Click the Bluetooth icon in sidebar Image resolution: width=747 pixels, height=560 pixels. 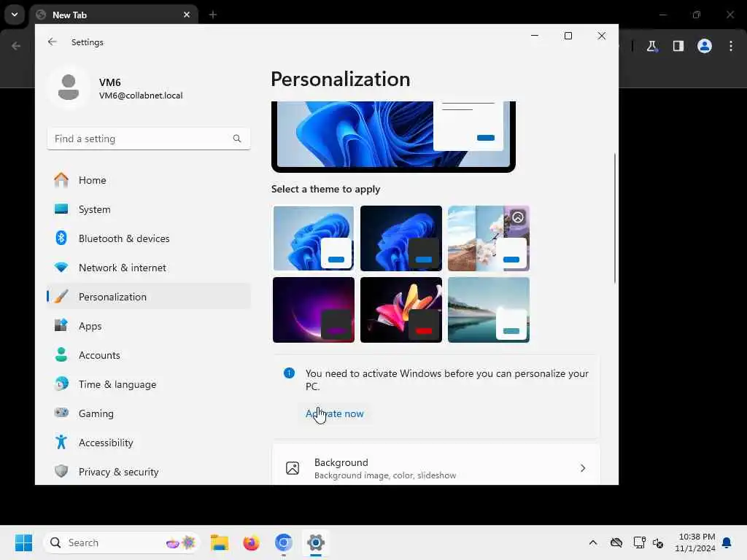[x=61, y=238]
